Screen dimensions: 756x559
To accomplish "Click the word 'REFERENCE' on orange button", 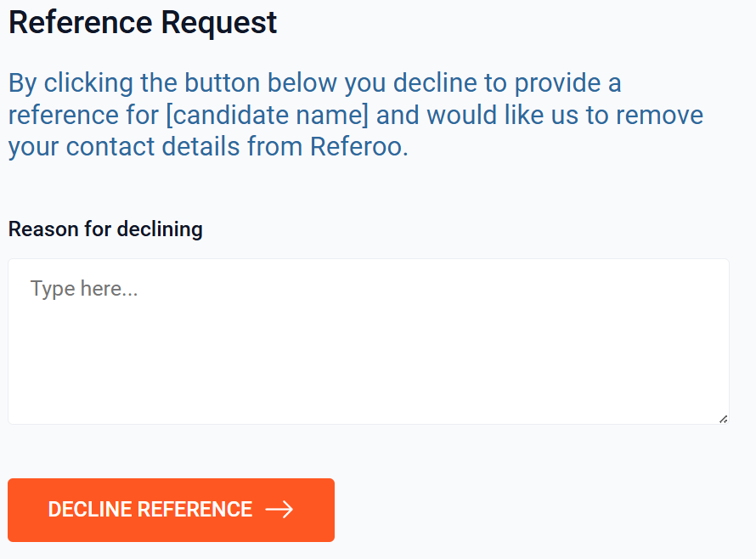I will click(195, 510).
